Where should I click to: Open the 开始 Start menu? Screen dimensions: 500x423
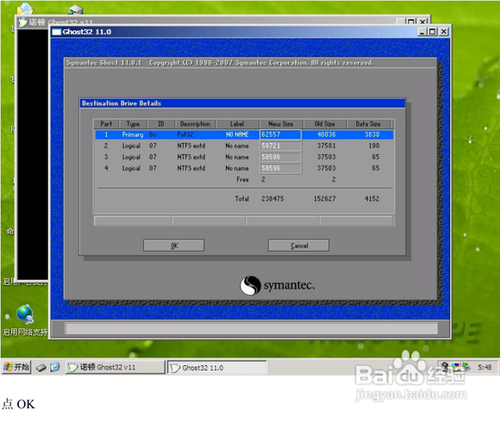16,367
